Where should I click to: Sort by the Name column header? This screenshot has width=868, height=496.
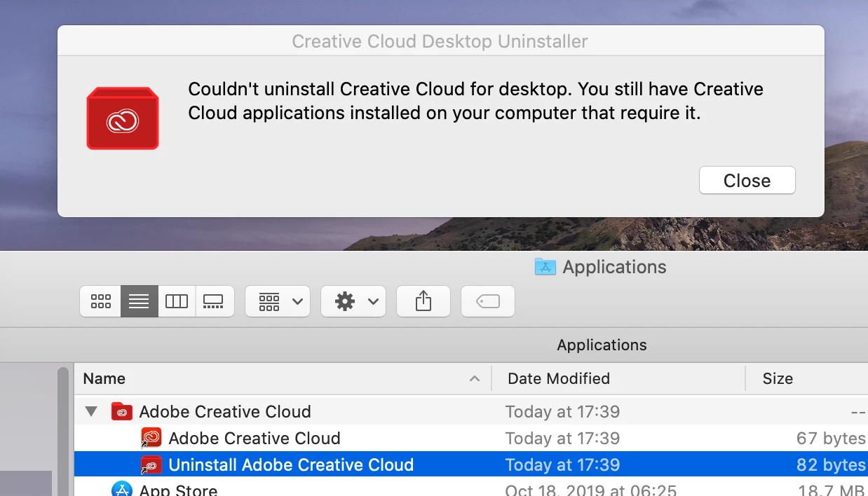[x=283, y=378]
